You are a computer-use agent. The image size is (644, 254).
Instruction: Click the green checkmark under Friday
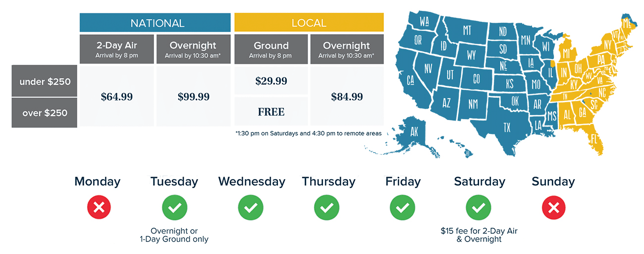[x=402, y=207]
